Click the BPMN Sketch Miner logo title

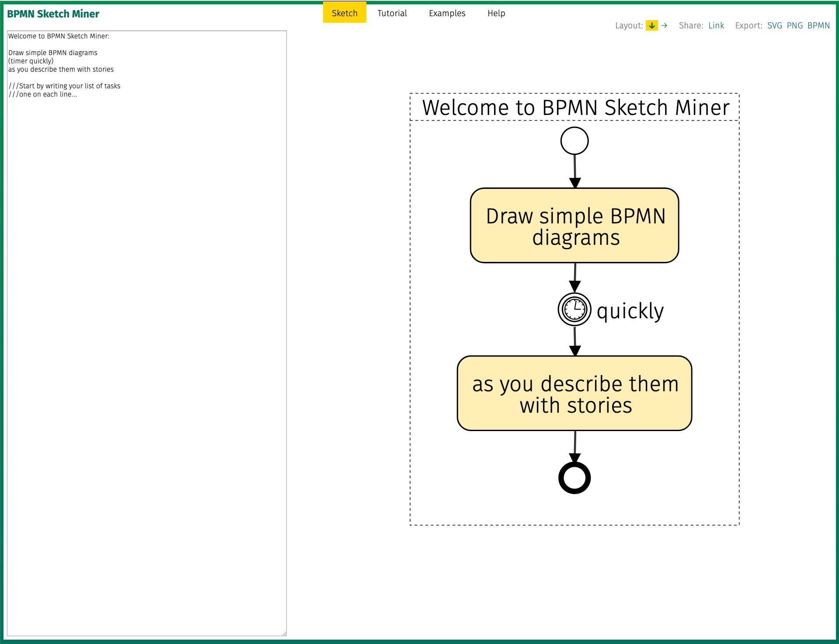coord(53,14)
